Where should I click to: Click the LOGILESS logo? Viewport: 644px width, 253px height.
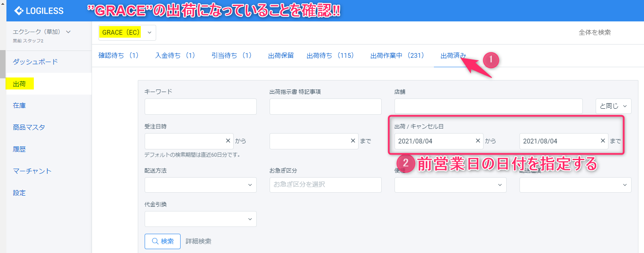click(x=39, y=11)
